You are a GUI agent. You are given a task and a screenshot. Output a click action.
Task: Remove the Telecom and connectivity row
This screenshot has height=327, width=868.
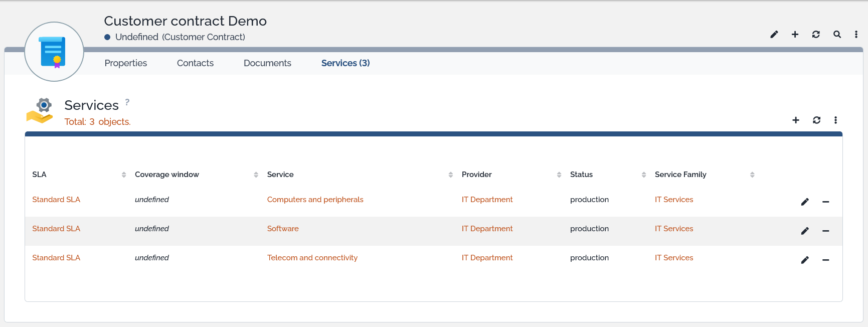point(825,260)
